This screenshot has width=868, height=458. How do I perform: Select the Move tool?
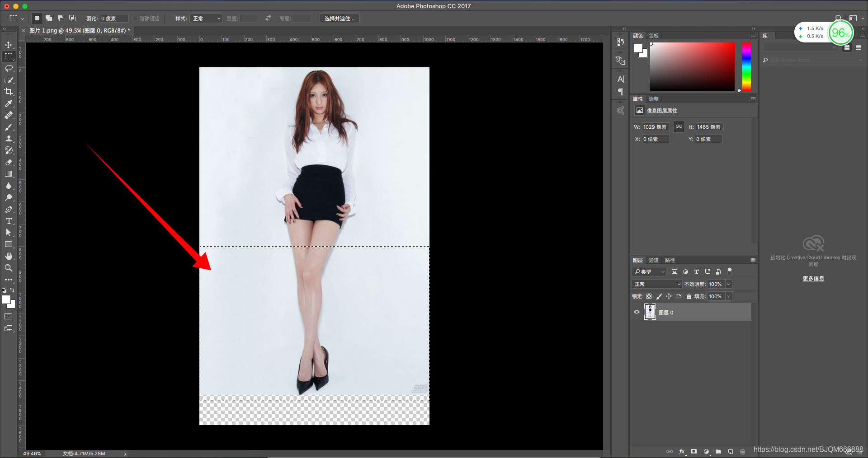(x=9, y=45)
